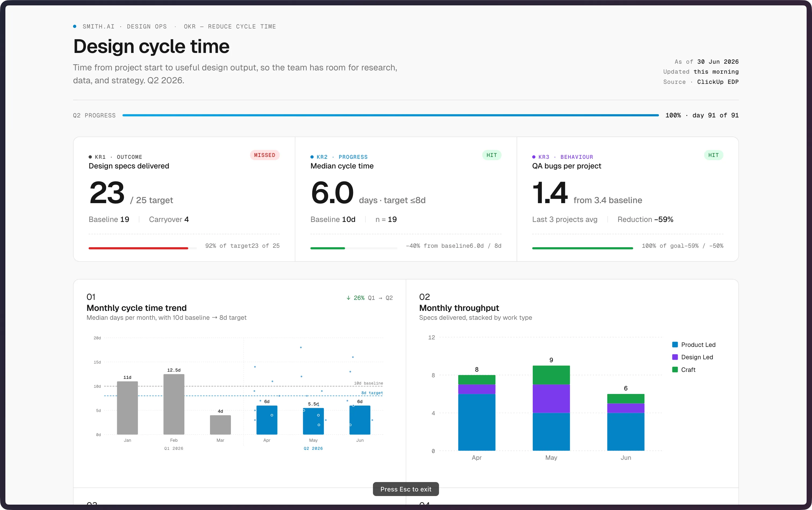
Task: Click the blue dot before SMITH.AI
Action: point(75,26)
